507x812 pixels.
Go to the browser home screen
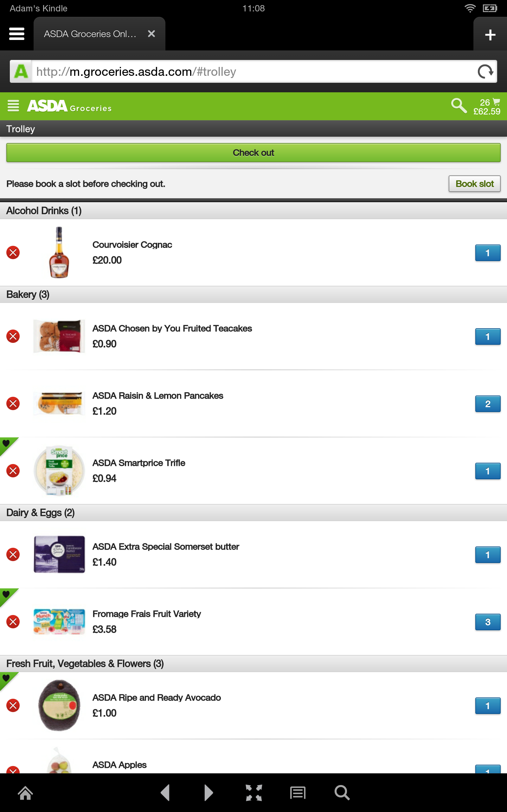click(25, 793)
